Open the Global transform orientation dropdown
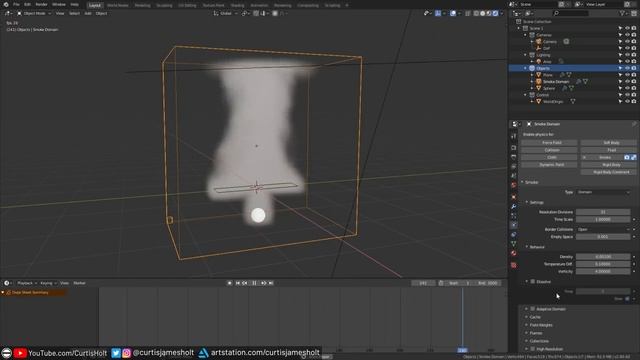This screenshot has width=640, height=360. [x=225, y=13]
